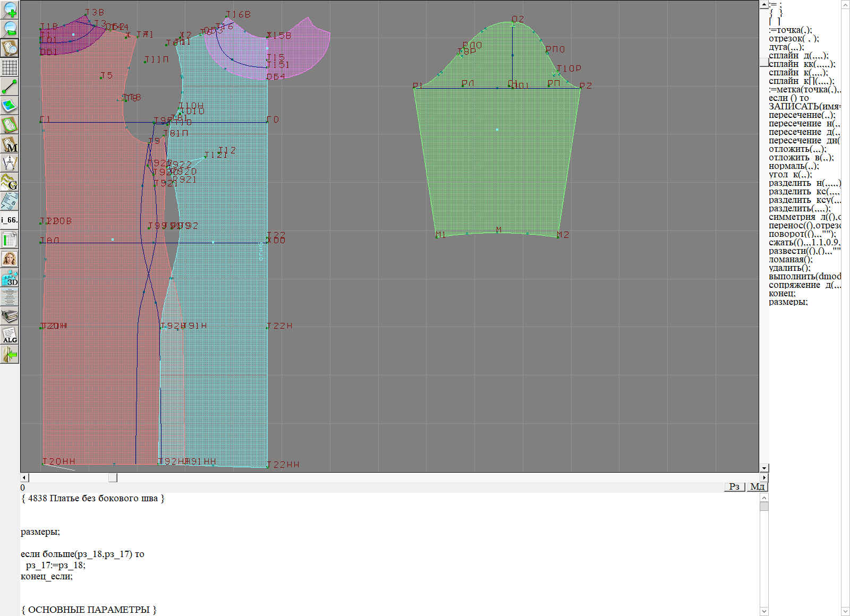Click the compass drawing tools icon
Viewport: 850px width, 616px height.
pyautogui.click(x=10, y=163)
